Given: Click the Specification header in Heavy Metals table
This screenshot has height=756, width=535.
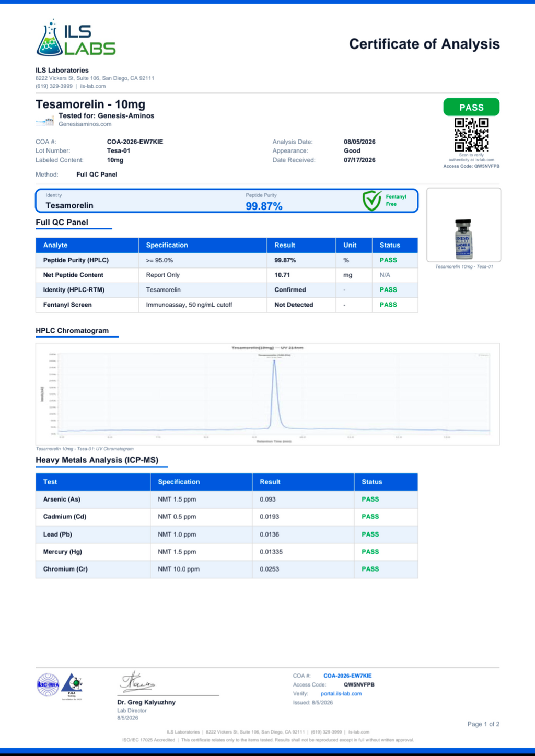Looking at the screenshot, I should 179,482.
